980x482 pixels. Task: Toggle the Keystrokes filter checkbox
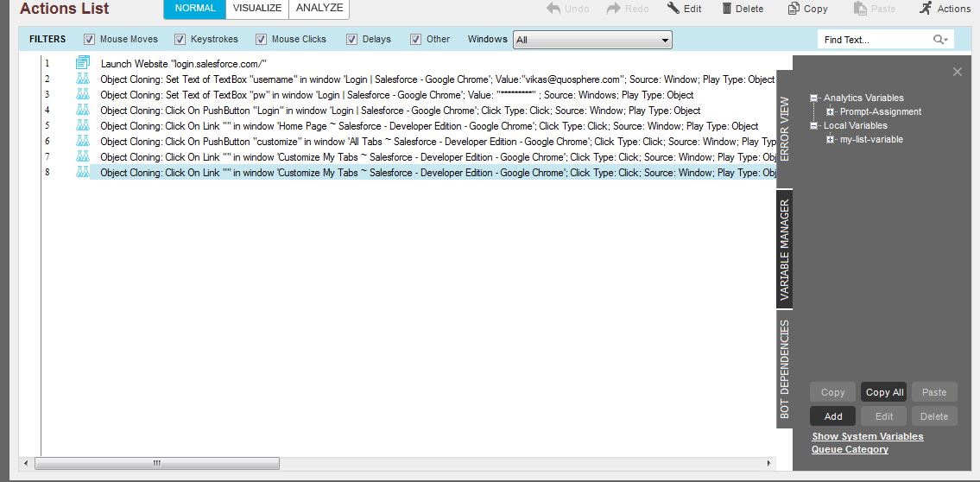tap(180, 40)
